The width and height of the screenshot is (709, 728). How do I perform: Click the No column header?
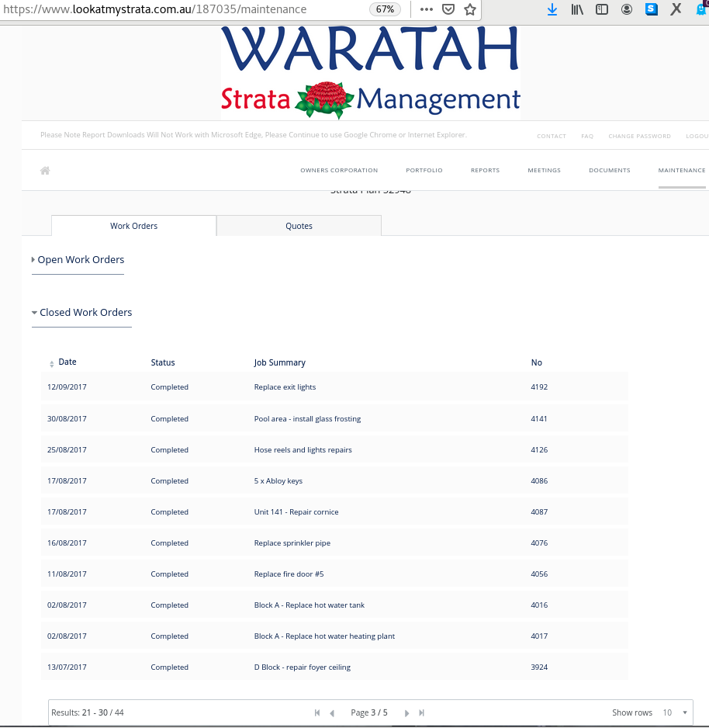[x=536, y=362]
